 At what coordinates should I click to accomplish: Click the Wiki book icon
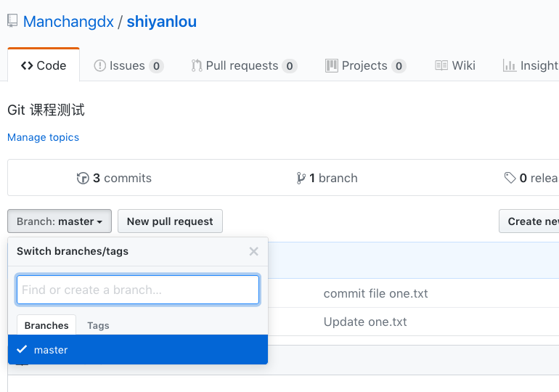tap(441, 65)
